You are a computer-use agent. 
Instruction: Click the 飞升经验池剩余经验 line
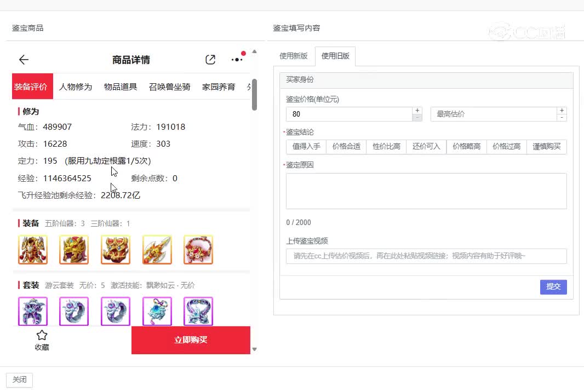tap(79, 195)
